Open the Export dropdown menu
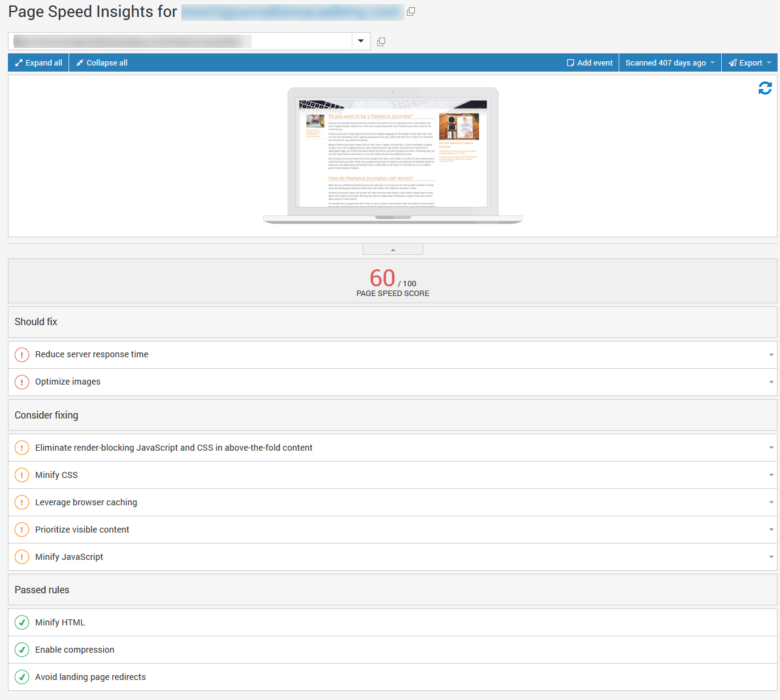This screenshot has width=780, height=700. pyautogui.click(x=750, y=63)
